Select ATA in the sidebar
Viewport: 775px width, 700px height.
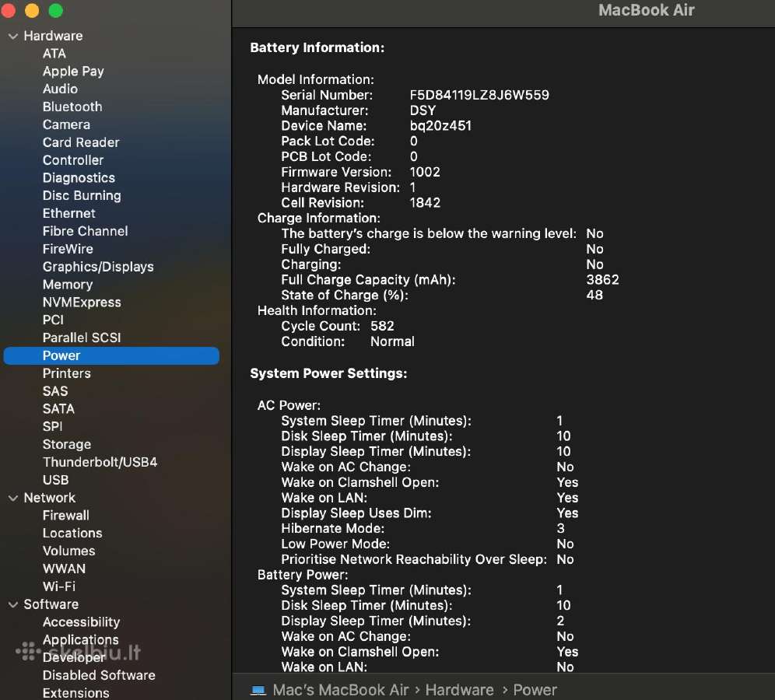pos(54,54)
